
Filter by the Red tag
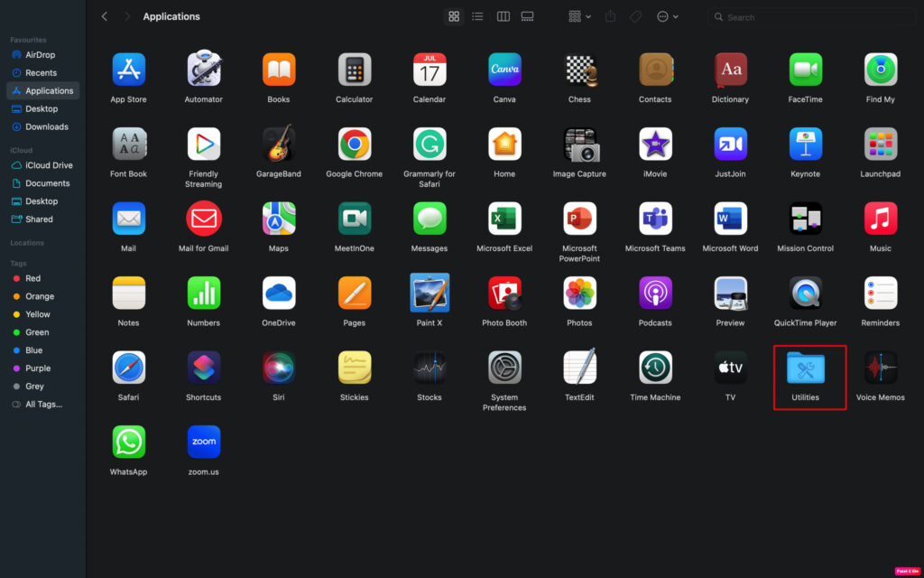coord(32,278)
